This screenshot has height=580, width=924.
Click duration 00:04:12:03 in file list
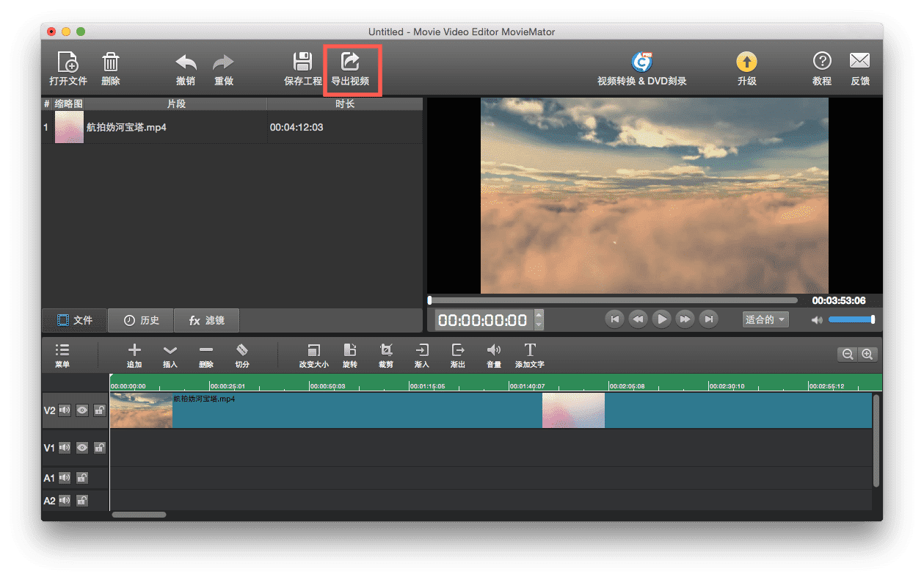297,127
